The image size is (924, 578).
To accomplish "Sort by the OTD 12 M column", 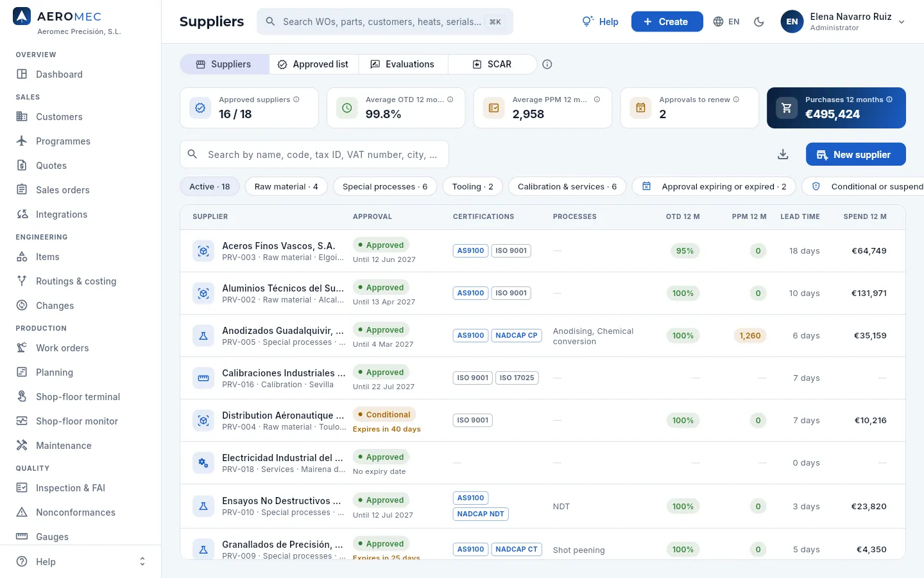I will [x=683, y=216].
